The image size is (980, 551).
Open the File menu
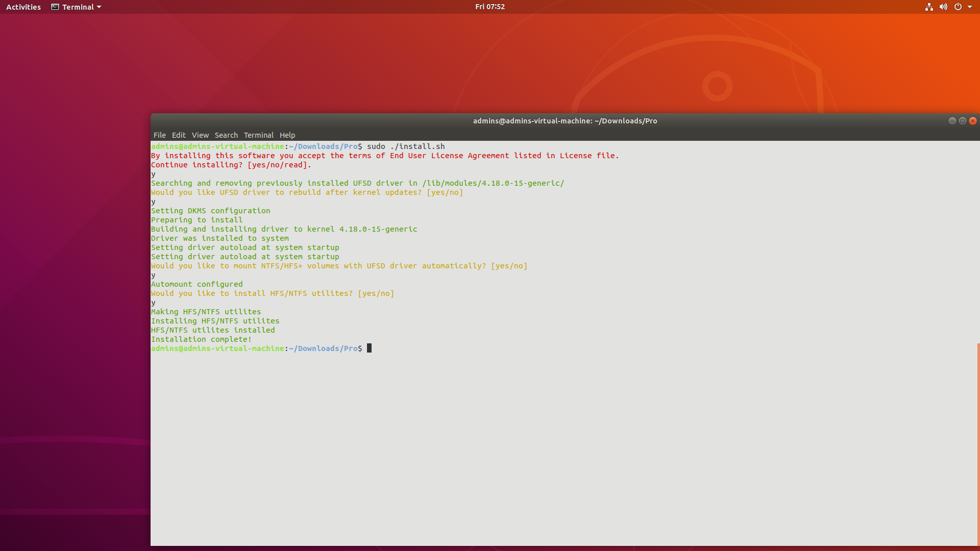(159, 135)
